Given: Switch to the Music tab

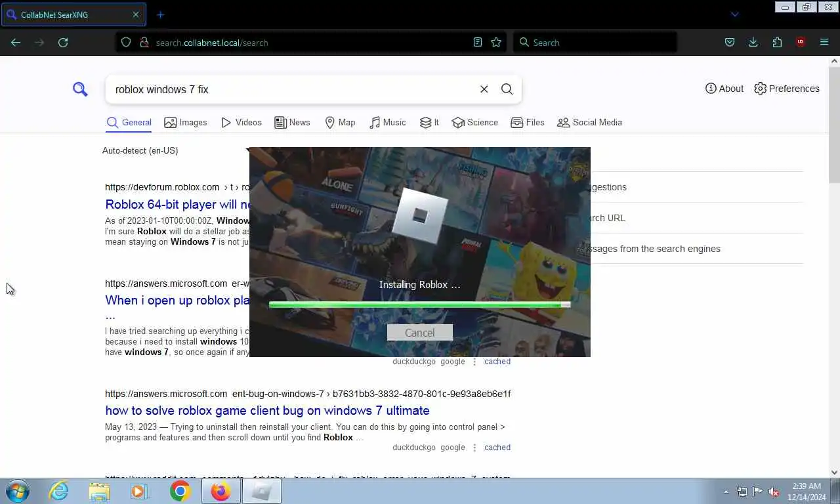Looking at the screenshot, I should click(387, 122).
